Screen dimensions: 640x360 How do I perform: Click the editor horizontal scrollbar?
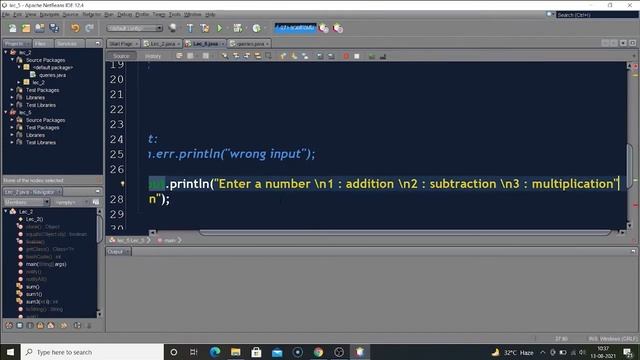point(405,232)
